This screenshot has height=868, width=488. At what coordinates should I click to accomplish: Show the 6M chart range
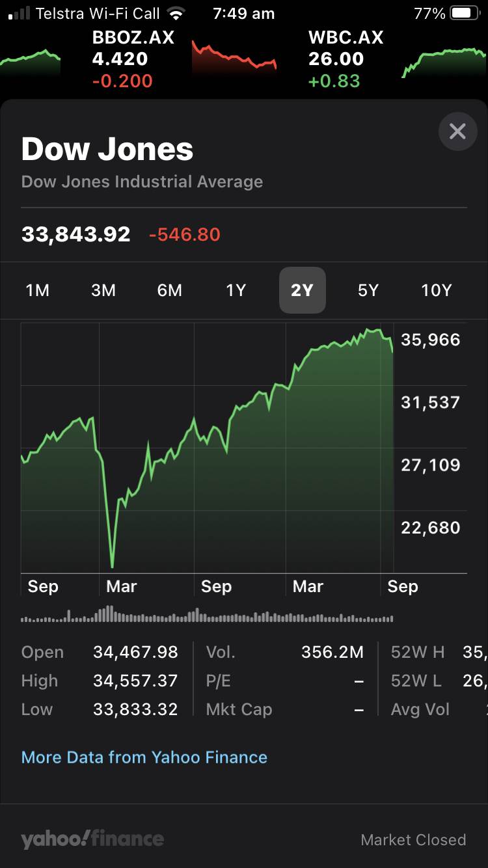coord(170,290)
